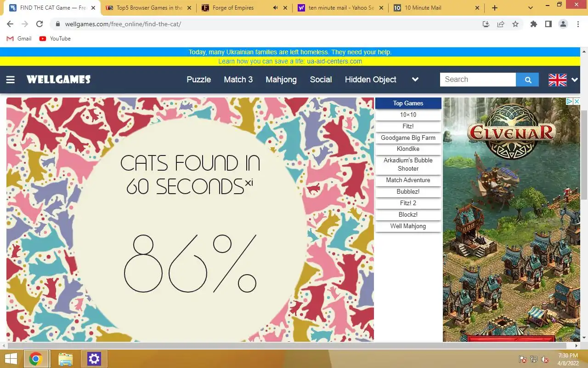
Task: Open the Gmail bookmark
Action: click(x=19, y=39)
